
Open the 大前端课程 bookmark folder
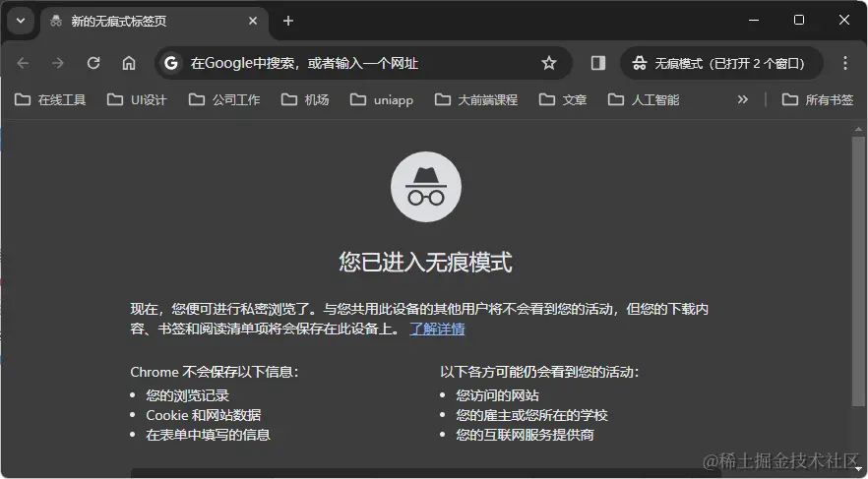pyautogui.click(x=476, y=99)
